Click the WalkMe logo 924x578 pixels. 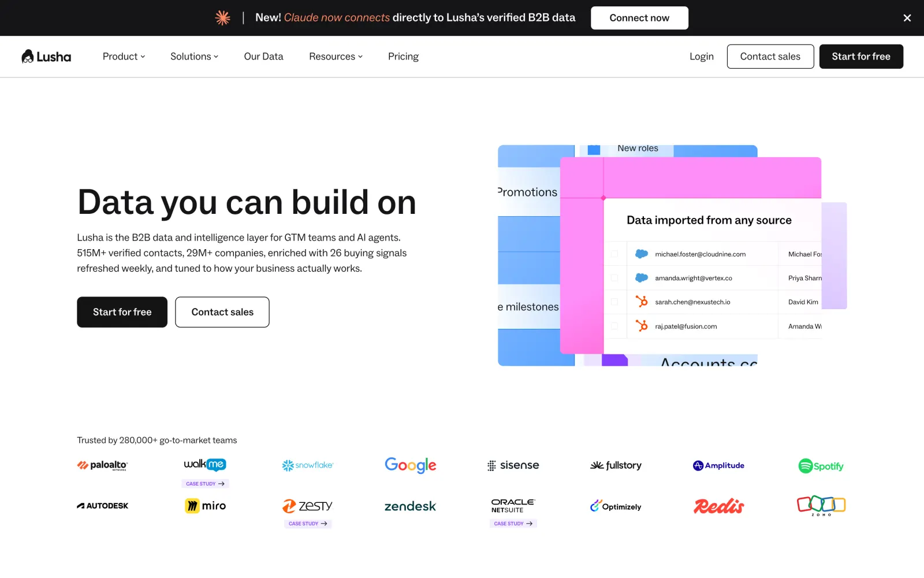point(205,464)
